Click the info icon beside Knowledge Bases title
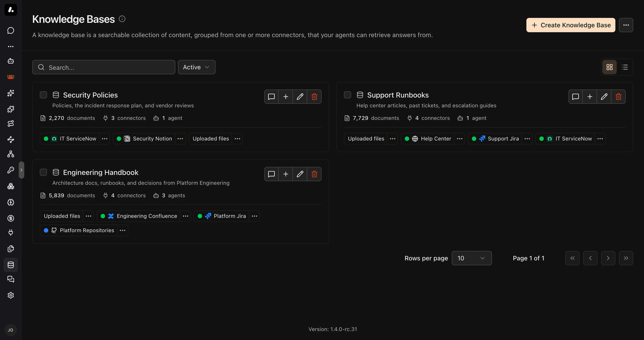 tap(122, 19)
